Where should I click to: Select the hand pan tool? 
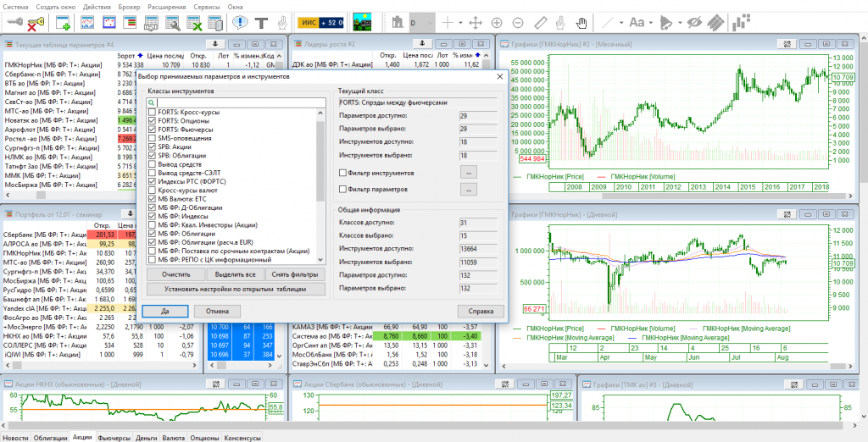(x=581, y=22)
